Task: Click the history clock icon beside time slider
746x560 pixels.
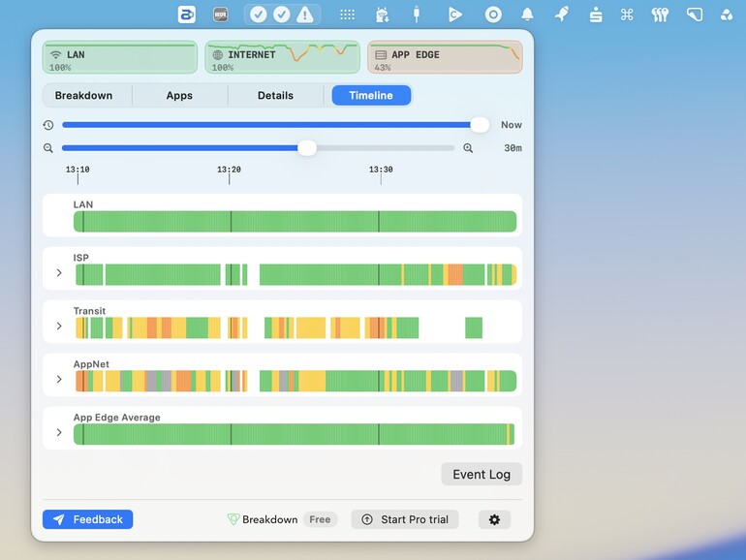Action: (x=48, y=125)
